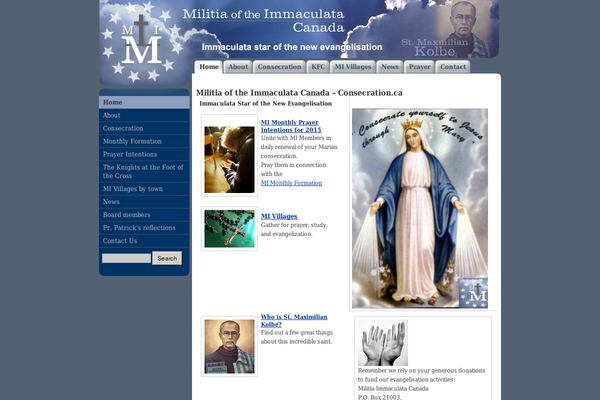600x400 pixels.
Task: Open the Consecration tab
Action: (279, 67)
